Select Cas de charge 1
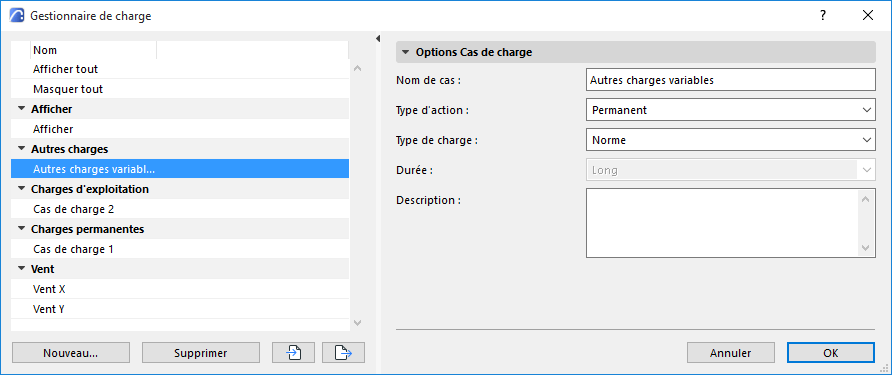The height and width of the screenshot is (375, 892). (180, 249)
